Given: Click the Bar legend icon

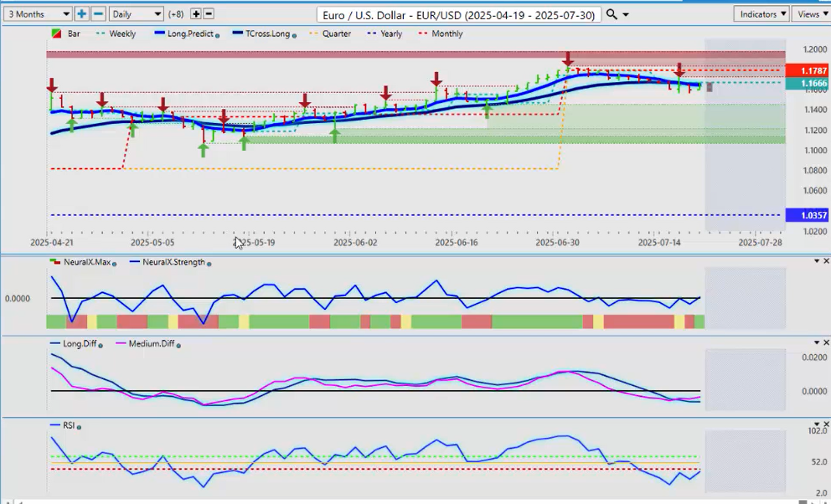Looking at the screenshot, I should click(x=55, y=34).
